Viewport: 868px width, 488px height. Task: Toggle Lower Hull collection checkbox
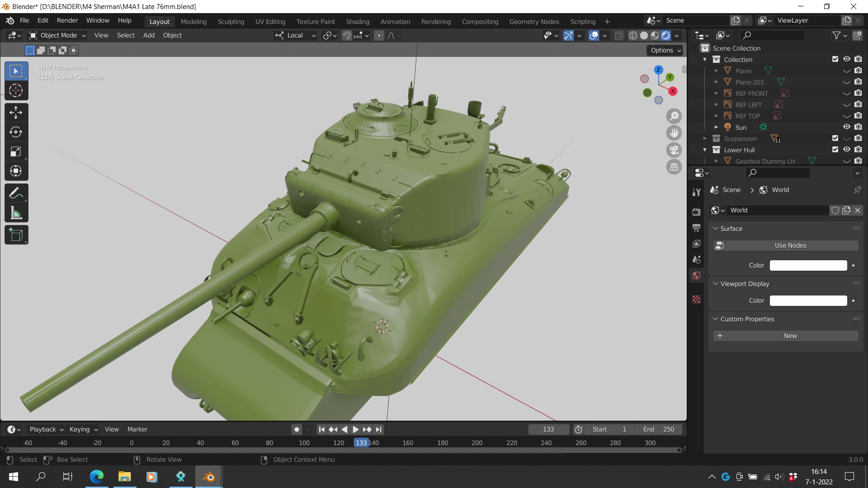click(x=835, y=150)
